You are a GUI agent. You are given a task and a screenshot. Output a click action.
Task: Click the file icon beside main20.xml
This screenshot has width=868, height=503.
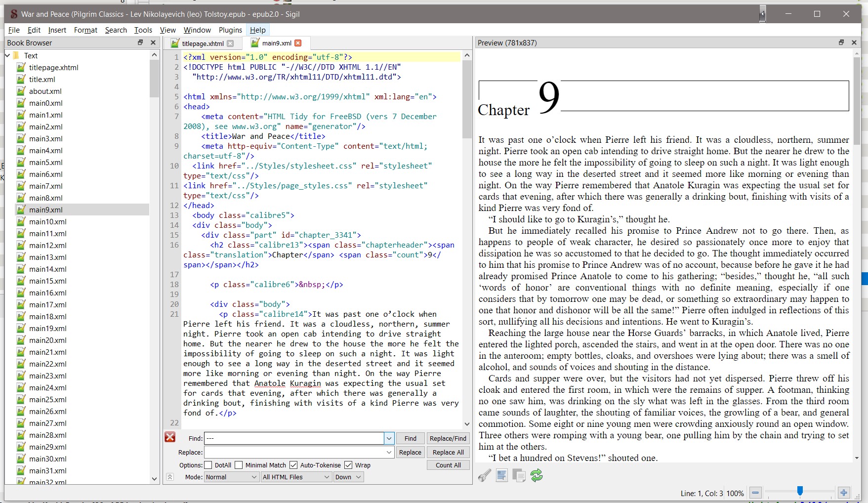tap(21, 340)
